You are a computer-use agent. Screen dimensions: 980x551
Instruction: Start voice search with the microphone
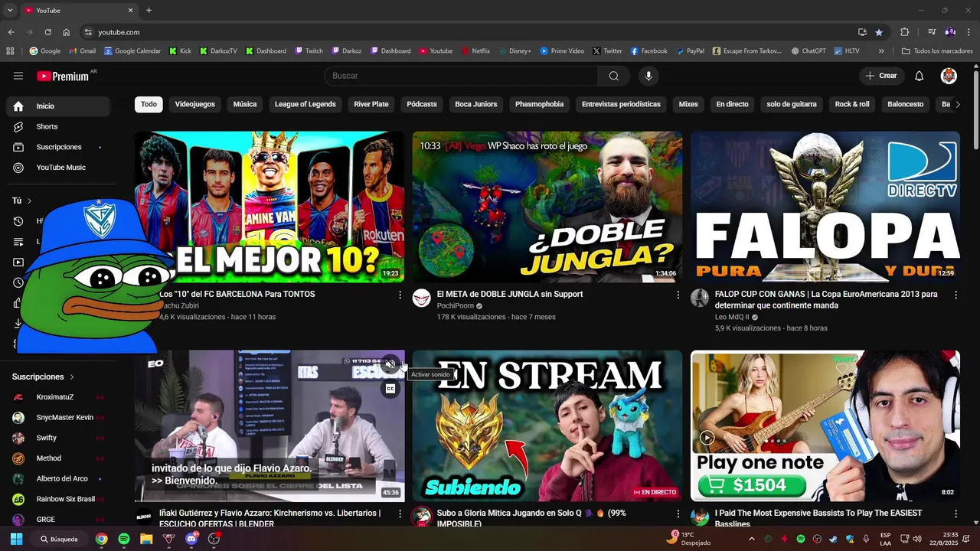[648, 76]
